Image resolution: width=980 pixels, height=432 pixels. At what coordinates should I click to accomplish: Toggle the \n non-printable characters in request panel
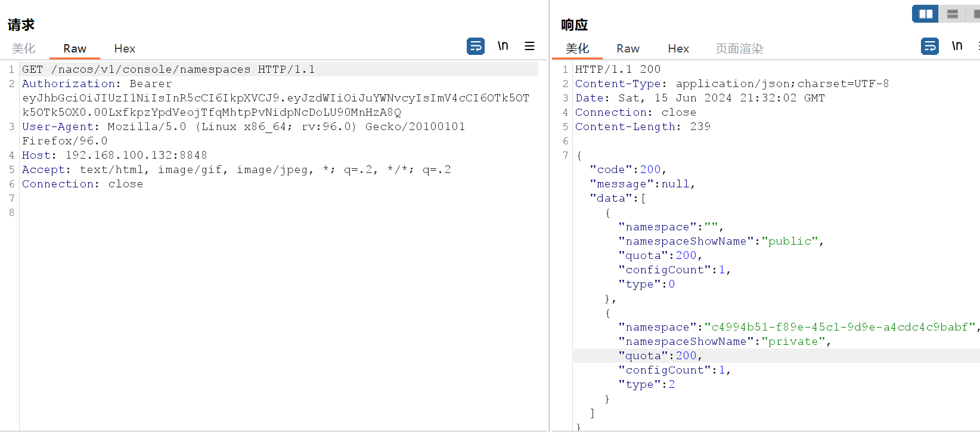[503, 46]
